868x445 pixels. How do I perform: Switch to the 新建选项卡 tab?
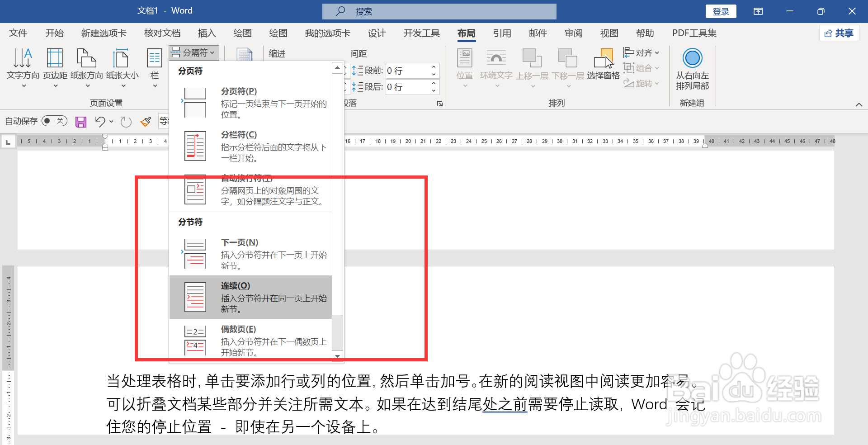[x=104, y=33]
